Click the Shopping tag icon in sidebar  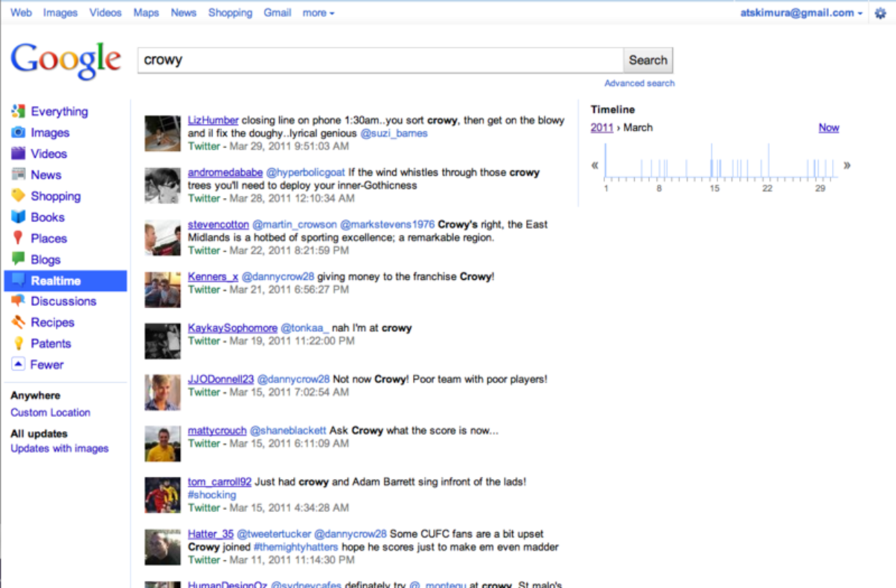[19, 196]
